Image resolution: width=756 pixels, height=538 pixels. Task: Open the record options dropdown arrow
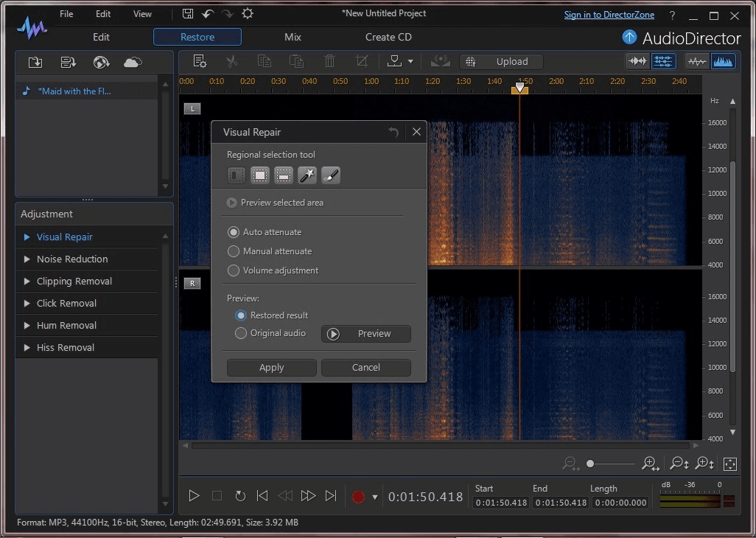coord(374,497)
